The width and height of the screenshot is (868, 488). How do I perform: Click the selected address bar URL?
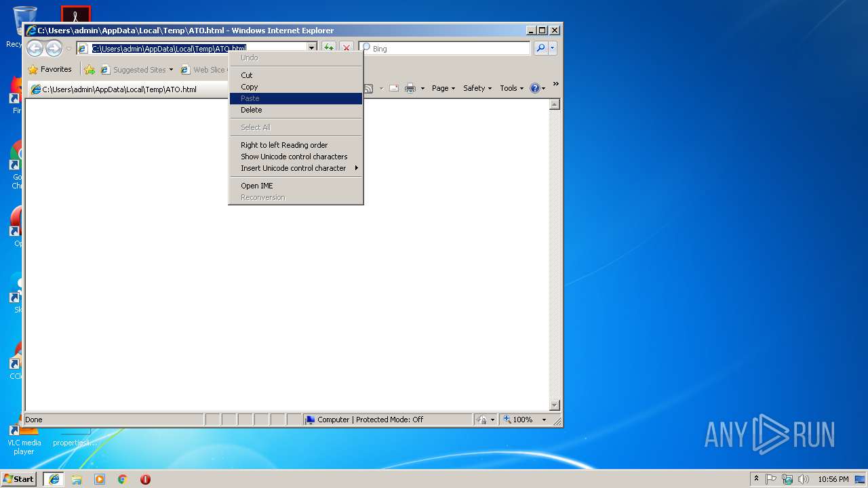pos(169,48)
